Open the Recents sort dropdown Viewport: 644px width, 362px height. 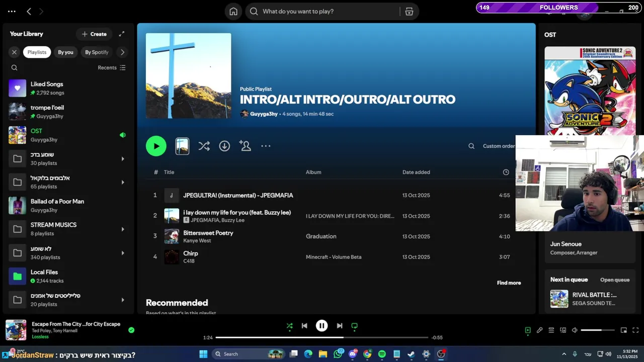click(112, 68)
